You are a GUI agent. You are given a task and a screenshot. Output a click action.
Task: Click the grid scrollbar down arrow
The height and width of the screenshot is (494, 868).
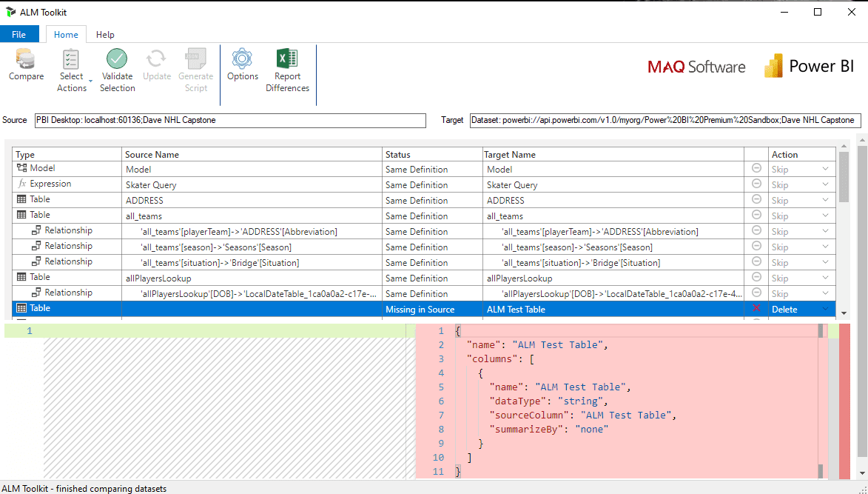[844, 313]
